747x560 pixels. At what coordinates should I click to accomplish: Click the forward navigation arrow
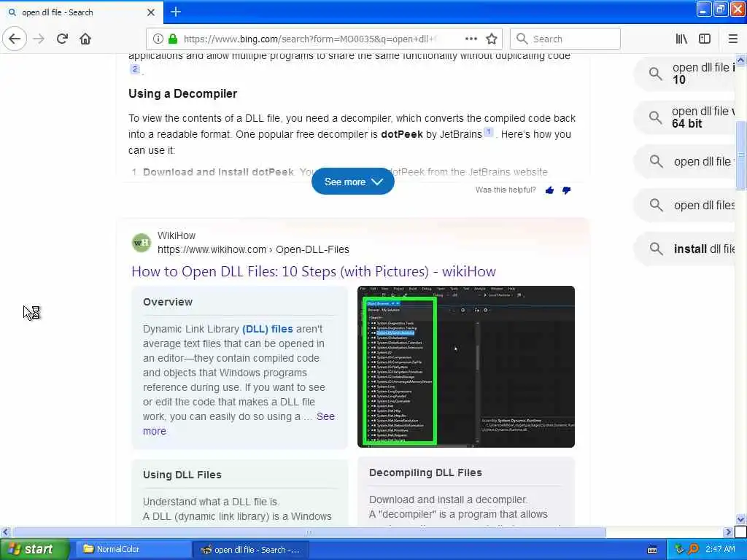coord(39,39)
